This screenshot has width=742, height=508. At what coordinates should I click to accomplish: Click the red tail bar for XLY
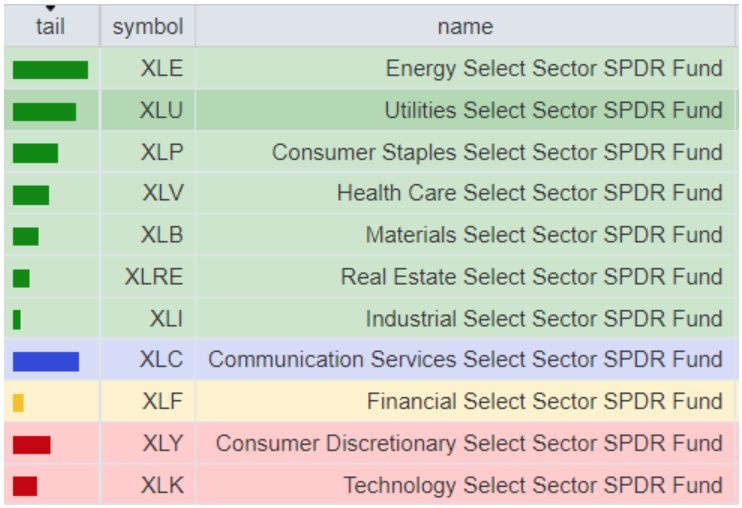[x=31, y=444]
